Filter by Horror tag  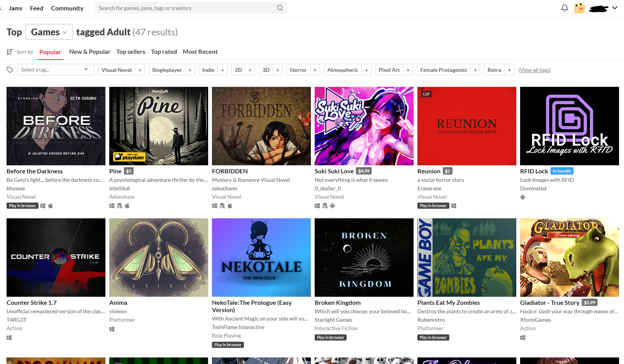298,70
